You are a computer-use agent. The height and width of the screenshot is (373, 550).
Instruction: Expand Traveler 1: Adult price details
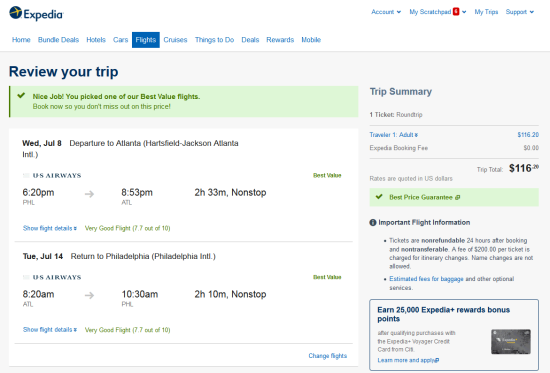394,135
